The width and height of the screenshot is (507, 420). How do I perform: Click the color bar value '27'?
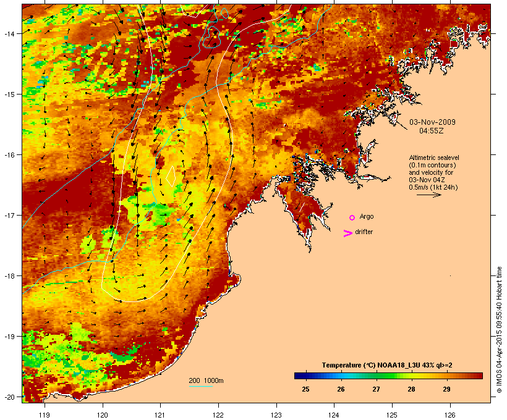376,389
